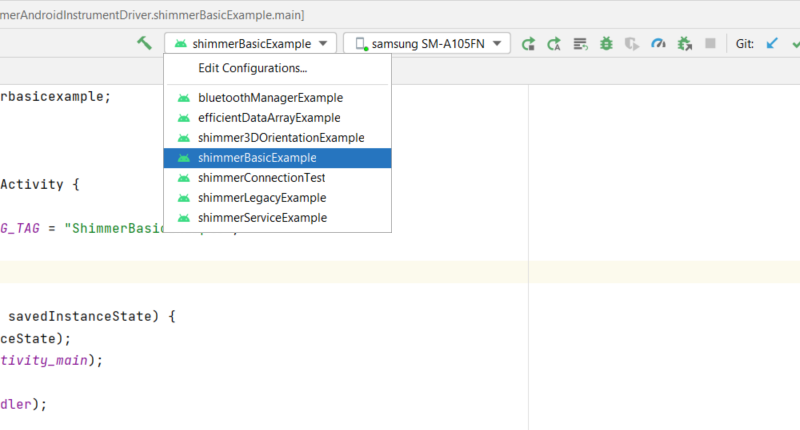The width and height of the screenshot is (800, 430).
Task: Choose shimmerLegacyExample configuration
Action: 278,198
